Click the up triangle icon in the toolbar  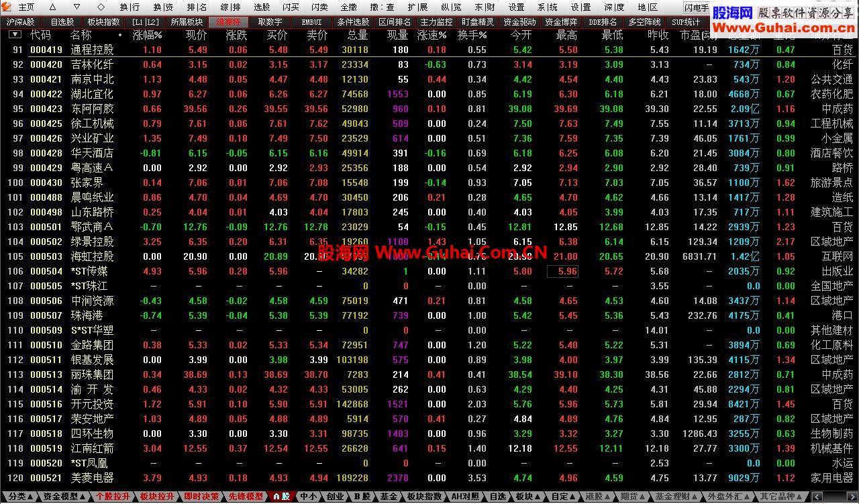[53, 7]
